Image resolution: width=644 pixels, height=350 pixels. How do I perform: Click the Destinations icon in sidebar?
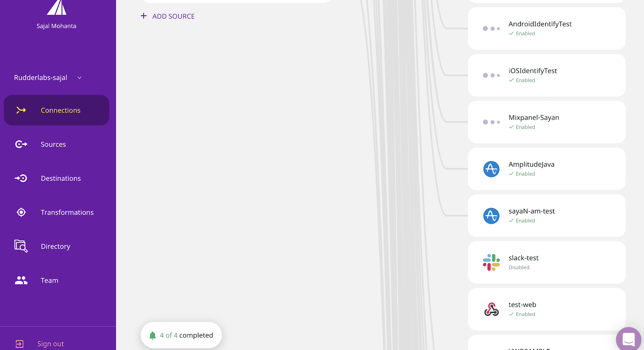pos(21,178)
